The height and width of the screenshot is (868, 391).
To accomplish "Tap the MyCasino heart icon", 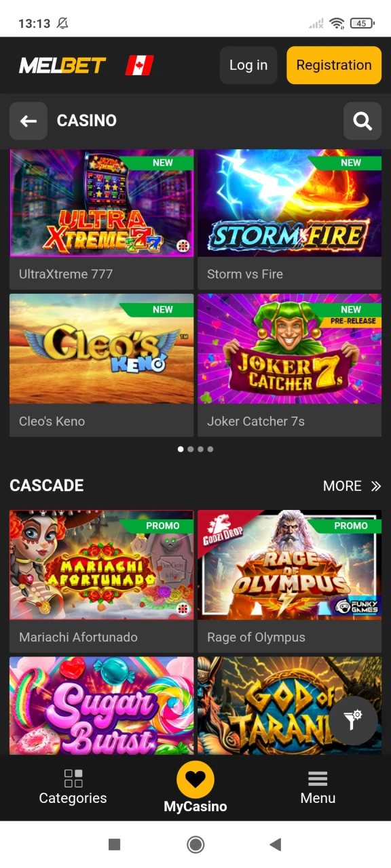I will (195, 780).
